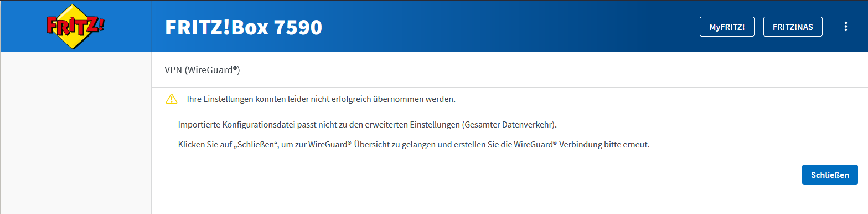Click the 'Importierte Konfigurationsdatei' error line

(x=367, y=124)
